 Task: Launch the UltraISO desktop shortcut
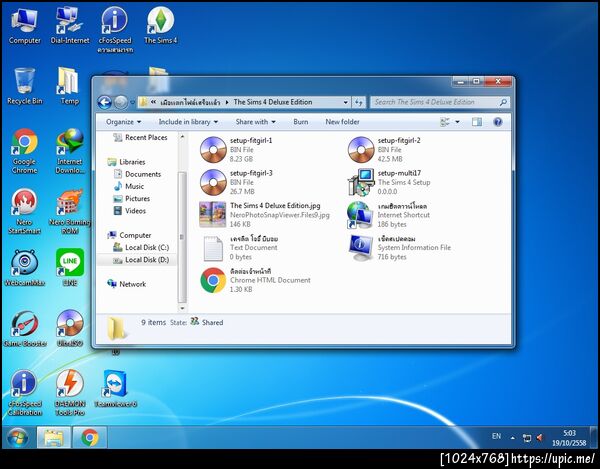tap(70, 329)
